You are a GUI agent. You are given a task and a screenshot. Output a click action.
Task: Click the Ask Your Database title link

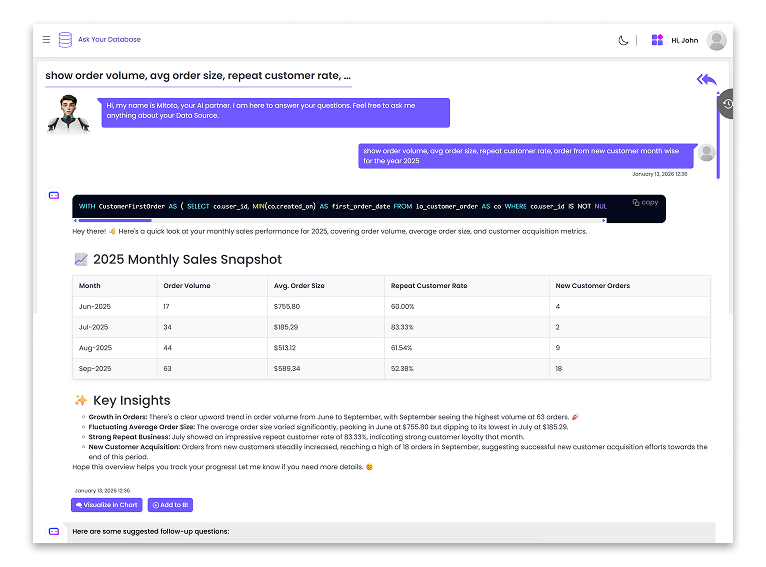click(109, 40)
